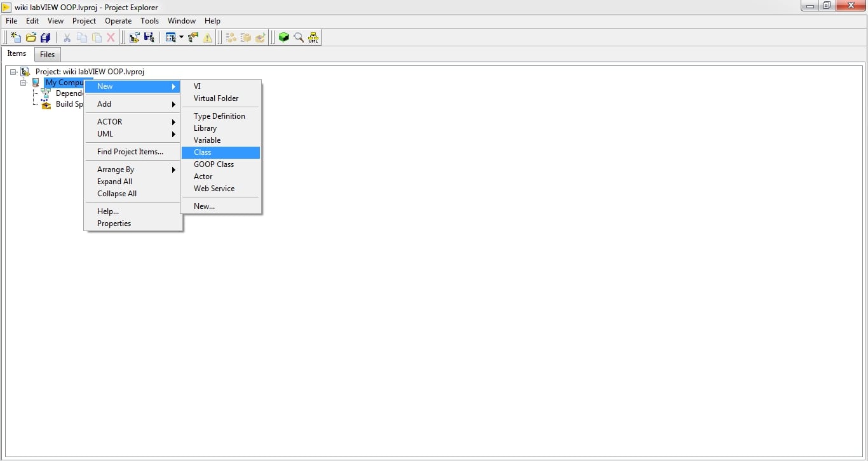
Task: Click the Dependencies tree icon
Action: point(46,93)
